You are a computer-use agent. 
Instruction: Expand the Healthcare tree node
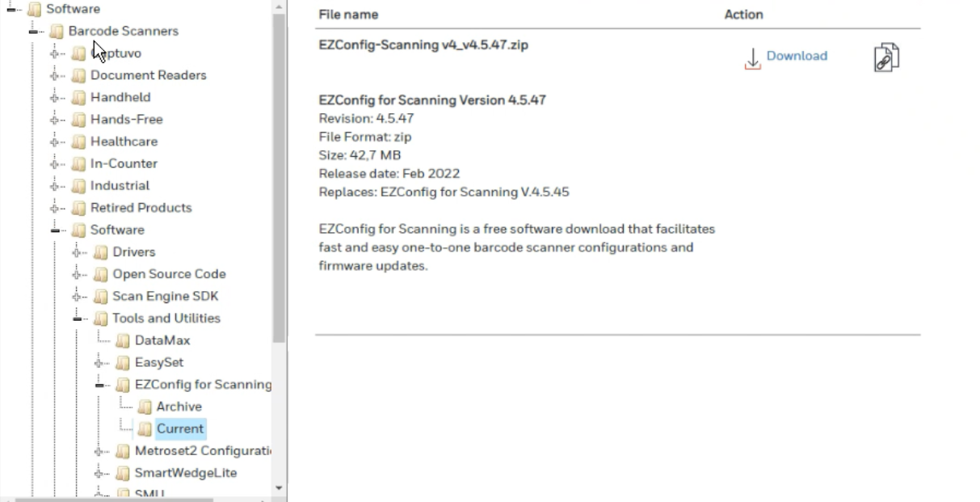[56, 141]
